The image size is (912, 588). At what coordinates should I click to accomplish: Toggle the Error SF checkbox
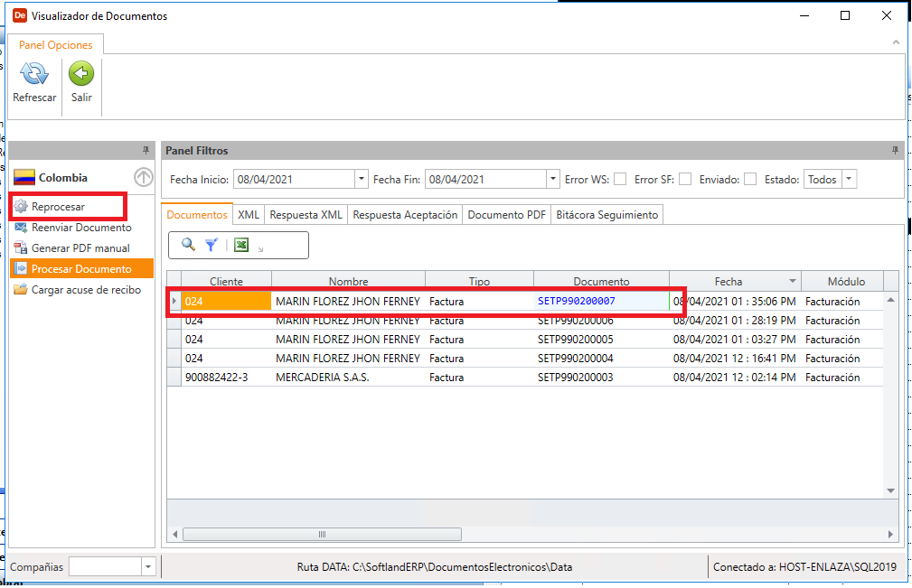(x=685, y=179)
